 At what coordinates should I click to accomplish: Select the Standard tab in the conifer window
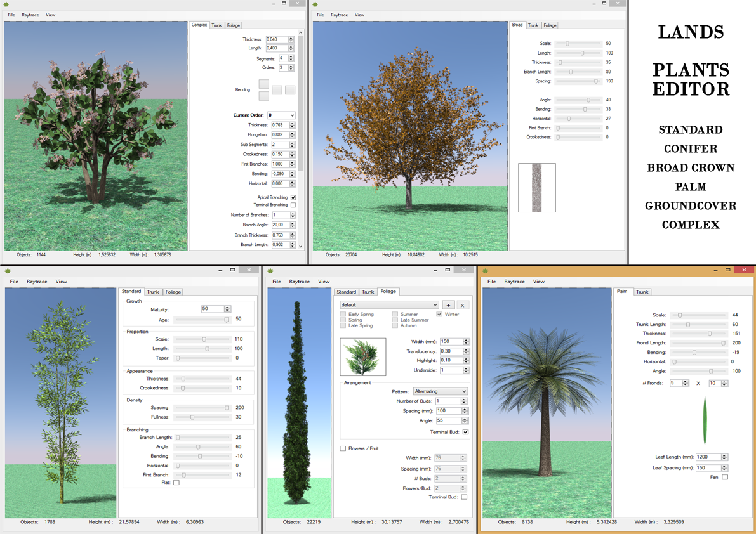(x=346, y=292)
